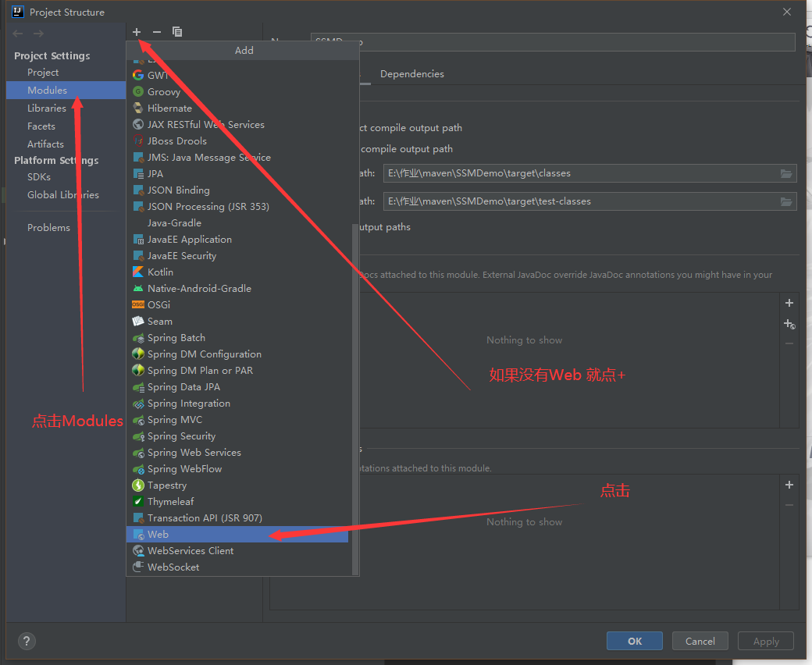This screenshot has width=812, height=665.
Task: Choose JAX RESTful Web Services entry
Action: pyautogui.click(x=237, y=125)
